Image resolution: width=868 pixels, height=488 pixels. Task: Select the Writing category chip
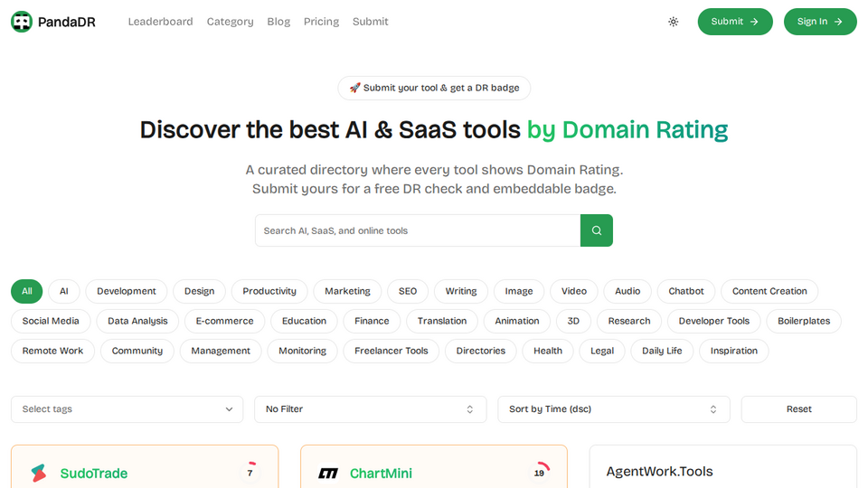460,291
